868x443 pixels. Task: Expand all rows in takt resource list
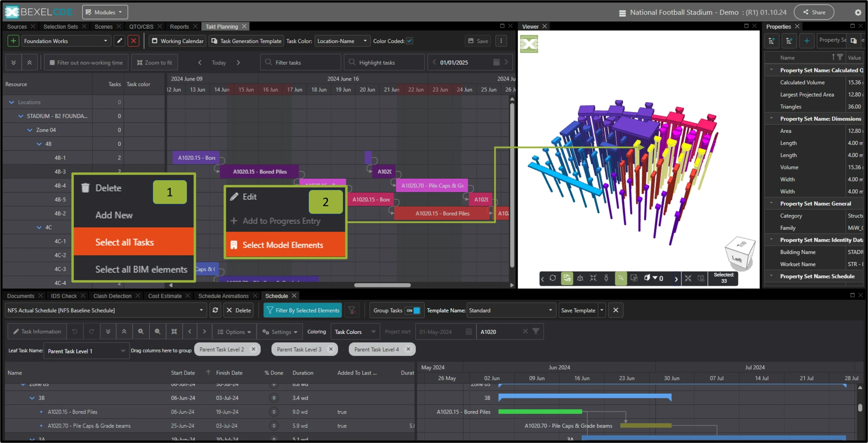(14, 63)
